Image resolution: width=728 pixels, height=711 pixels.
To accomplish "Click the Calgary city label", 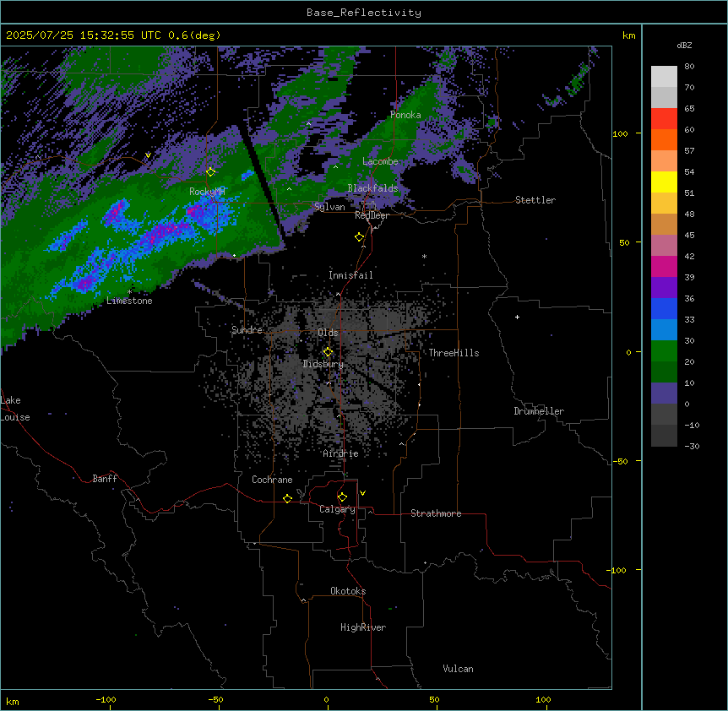I will [337, 509].
